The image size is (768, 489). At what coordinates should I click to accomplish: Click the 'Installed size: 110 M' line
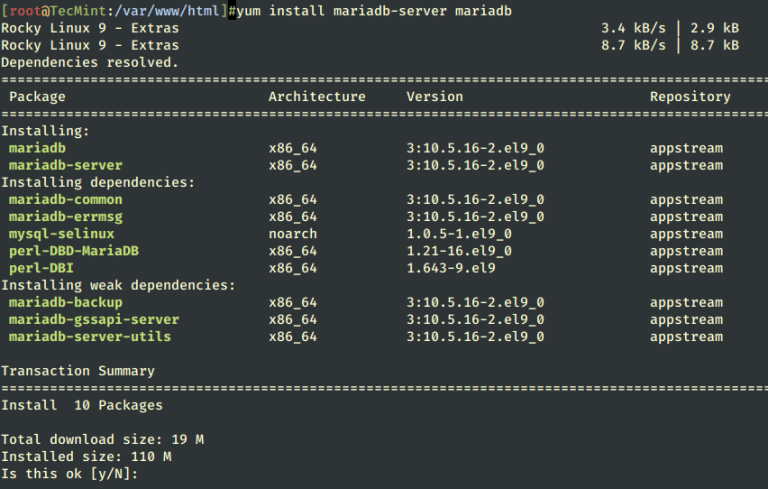(x=85, y=457)
